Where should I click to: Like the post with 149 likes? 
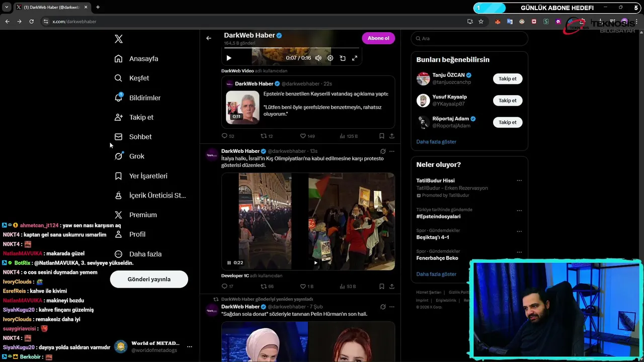307,136
